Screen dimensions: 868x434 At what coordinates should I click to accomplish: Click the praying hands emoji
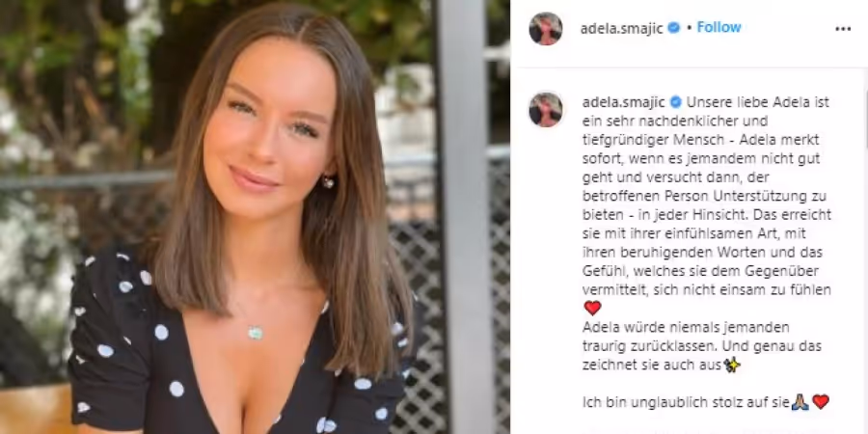[x=800, y=402]
